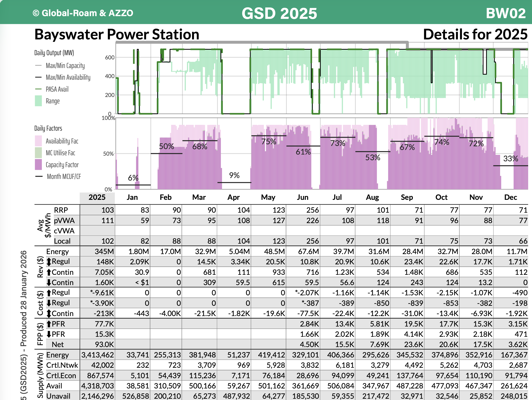The width and height of the screenshot is (532, 400).
Task: Click the down arrow icon beside Cost Regul
Action: tap(49, 303)
